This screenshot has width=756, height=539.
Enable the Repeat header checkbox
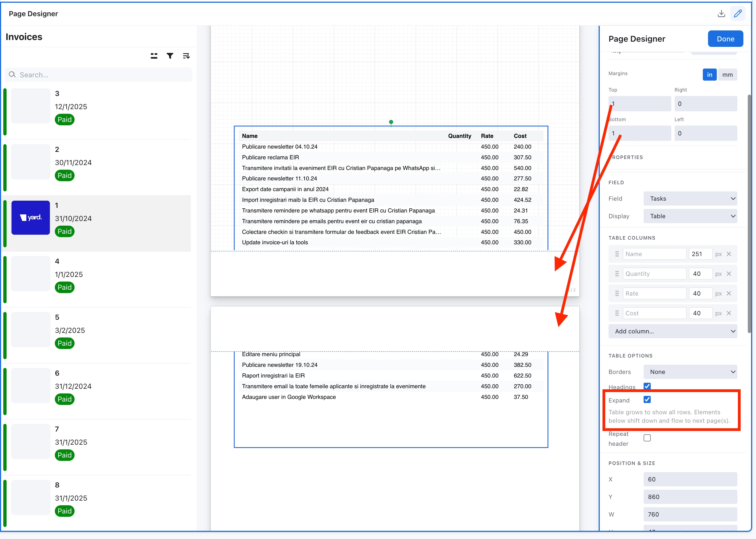coord(647,438)
